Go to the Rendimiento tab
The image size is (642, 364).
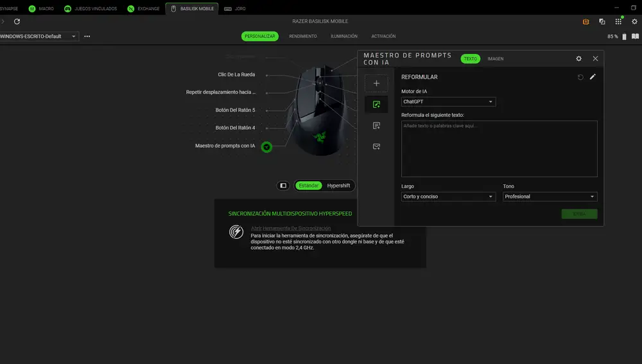303,37
